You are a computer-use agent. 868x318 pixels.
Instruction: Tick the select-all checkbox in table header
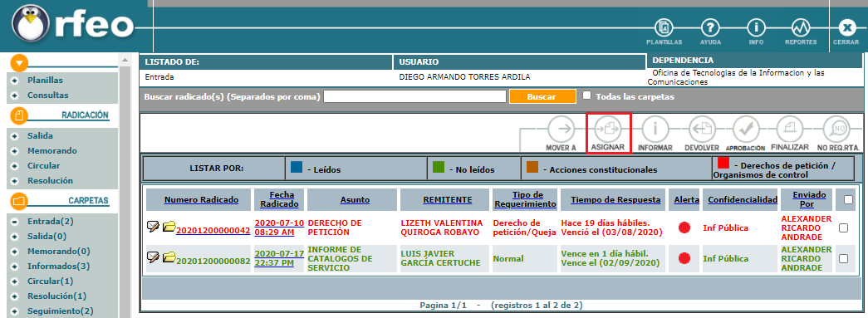[848, 201]
